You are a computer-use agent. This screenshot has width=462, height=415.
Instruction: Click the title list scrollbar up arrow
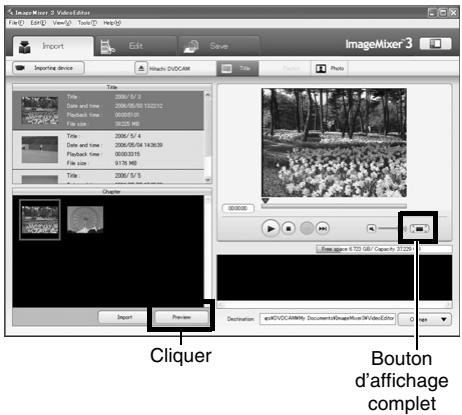pyautogui.click(x=208, y=95)
